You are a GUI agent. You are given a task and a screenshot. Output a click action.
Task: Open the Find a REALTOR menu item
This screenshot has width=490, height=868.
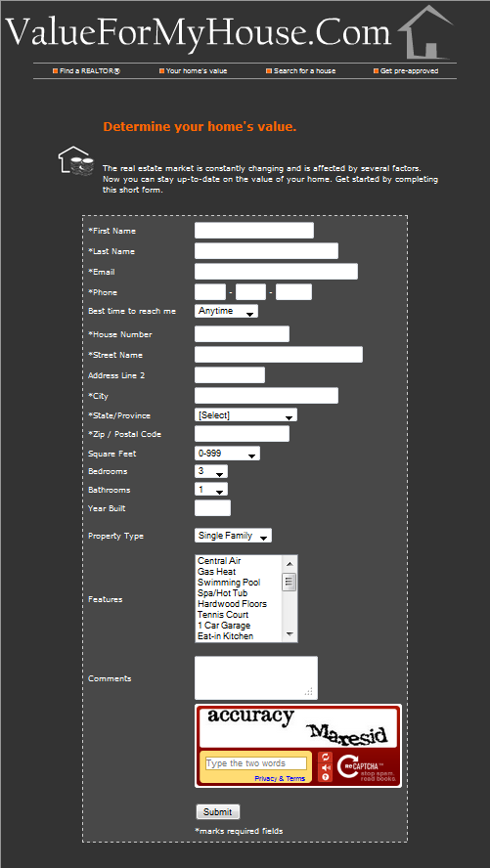86,70
